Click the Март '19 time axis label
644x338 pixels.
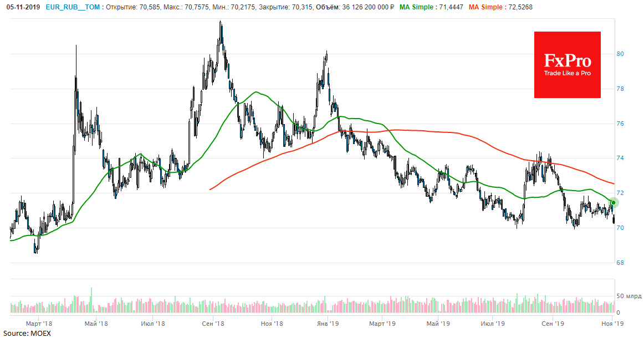pos(382,324)
